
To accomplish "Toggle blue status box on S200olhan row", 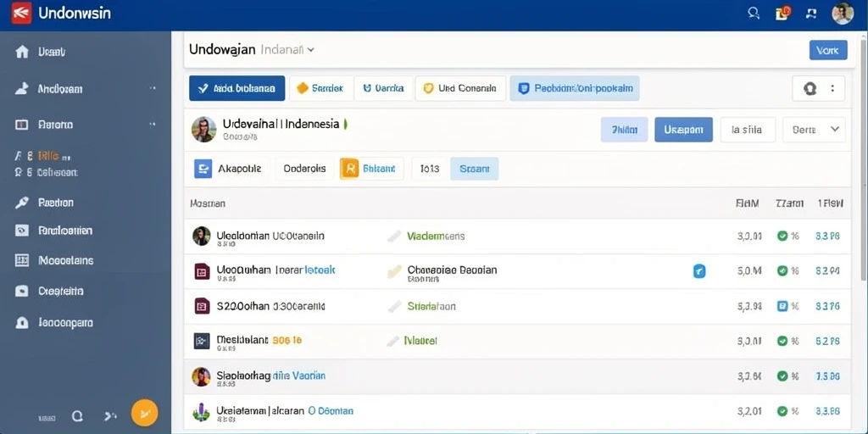I will (x=782, y=305).
